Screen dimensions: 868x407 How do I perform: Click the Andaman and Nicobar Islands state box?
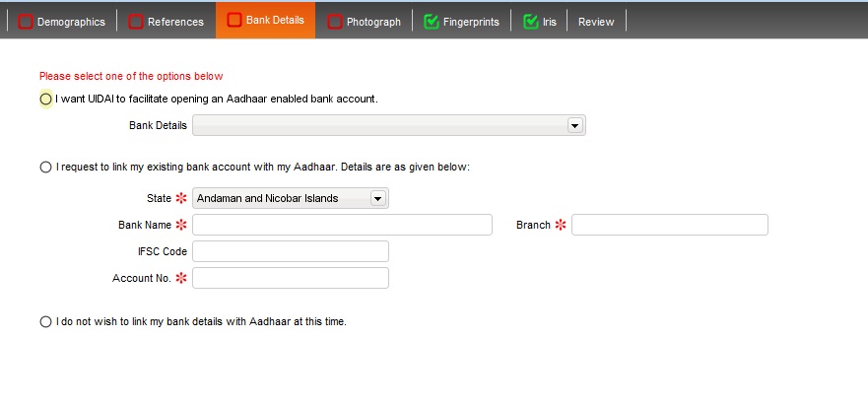pos(290,198)
